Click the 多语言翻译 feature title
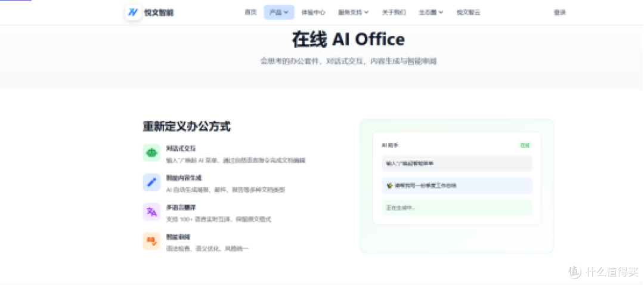644x285 pixels. click(181, 207)
